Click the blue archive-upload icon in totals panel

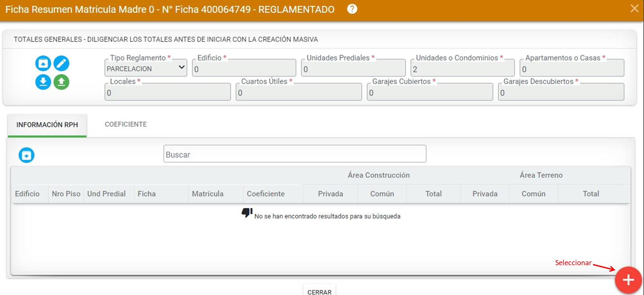pos(43,63)
